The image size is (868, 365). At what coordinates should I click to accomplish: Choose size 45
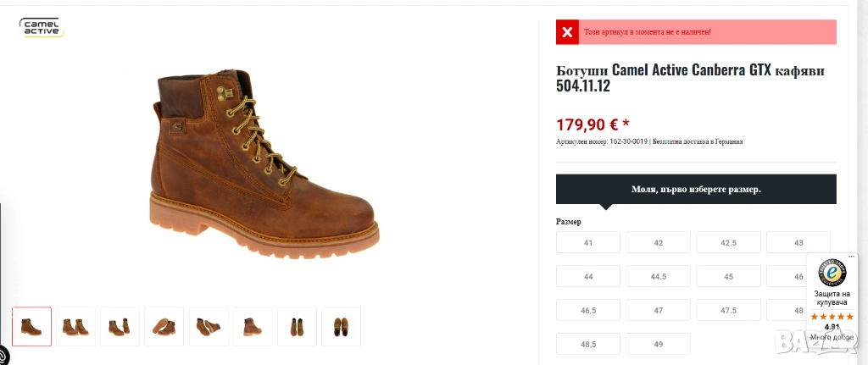728,276
